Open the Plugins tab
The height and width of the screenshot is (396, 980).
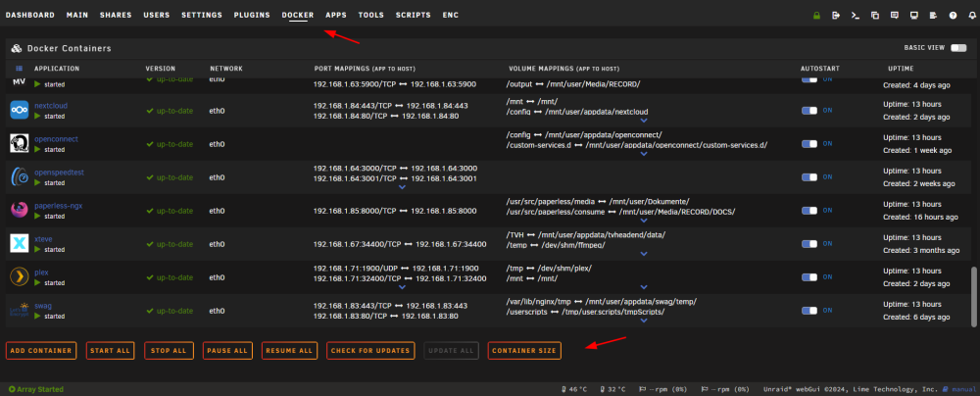tap(252, 15)
